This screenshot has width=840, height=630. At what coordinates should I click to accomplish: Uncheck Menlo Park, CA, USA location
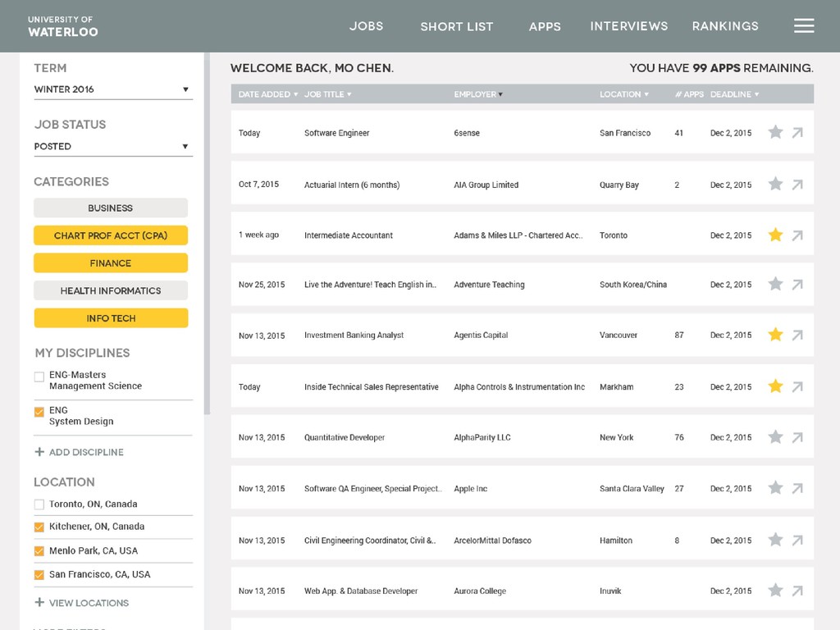click(x=39, y=550)
